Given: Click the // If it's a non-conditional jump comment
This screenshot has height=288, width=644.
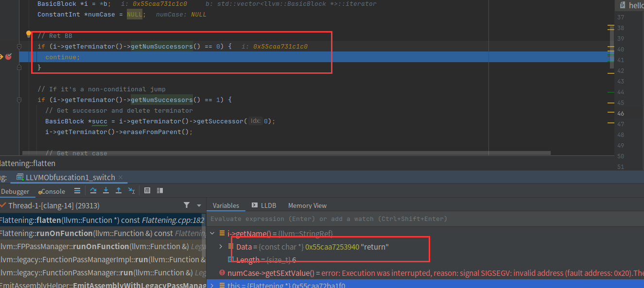Looking at the screenshot, I should 102,89.
